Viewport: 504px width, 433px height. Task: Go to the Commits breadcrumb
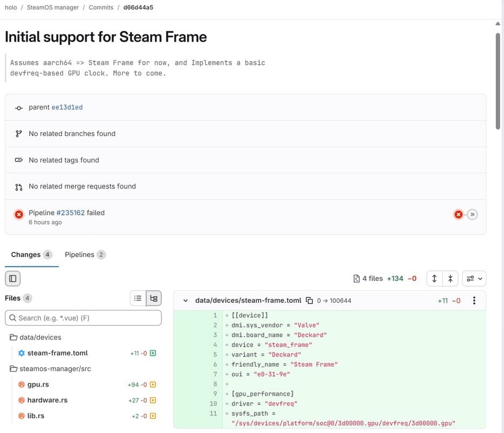(101, 8)
